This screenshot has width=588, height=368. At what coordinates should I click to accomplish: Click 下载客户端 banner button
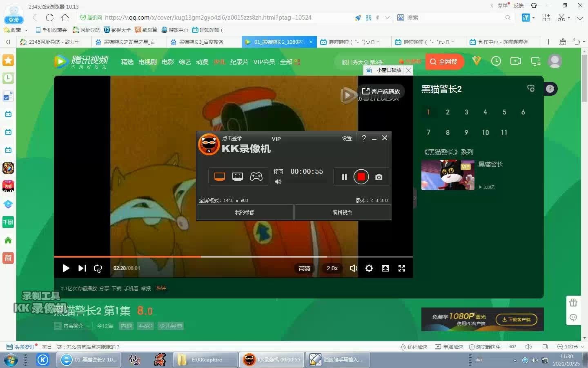[517, 319]
